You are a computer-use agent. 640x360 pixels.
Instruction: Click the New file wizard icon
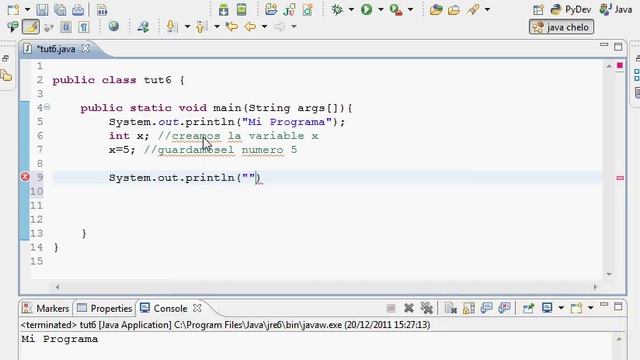[x=13, y=9]
